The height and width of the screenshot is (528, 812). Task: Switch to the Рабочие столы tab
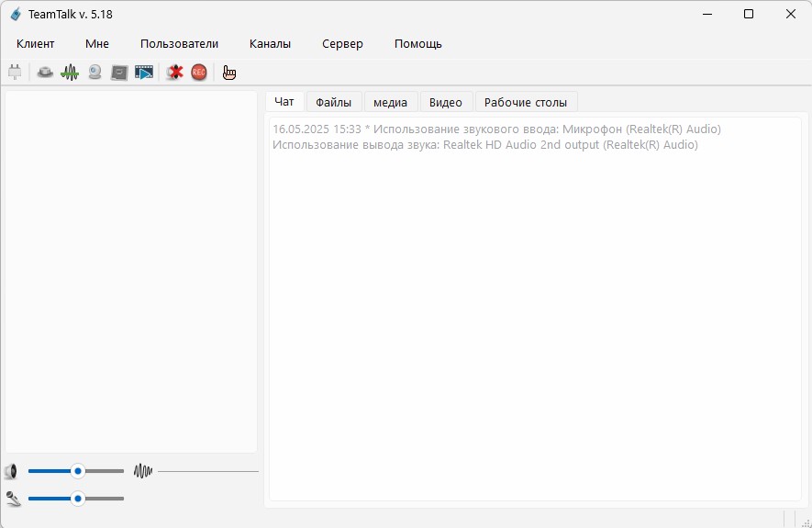point(526,102)
